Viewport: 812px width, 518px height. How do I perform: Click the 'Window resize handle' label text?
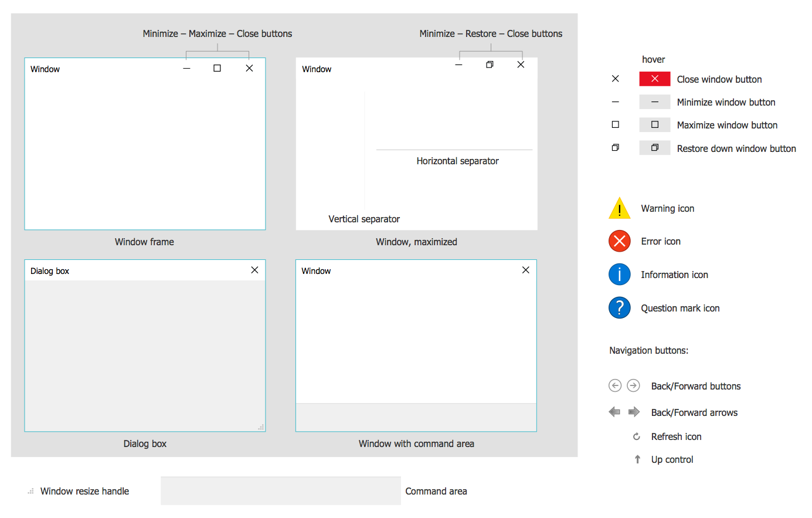click(84, 491)
